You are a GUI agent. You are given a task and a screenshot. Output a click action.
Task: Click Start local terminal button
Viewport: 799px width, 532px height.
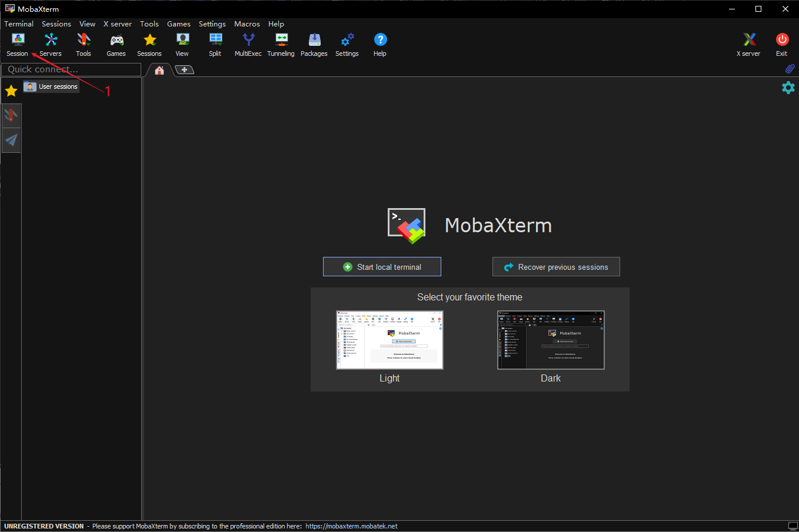(x=382, y=267)
